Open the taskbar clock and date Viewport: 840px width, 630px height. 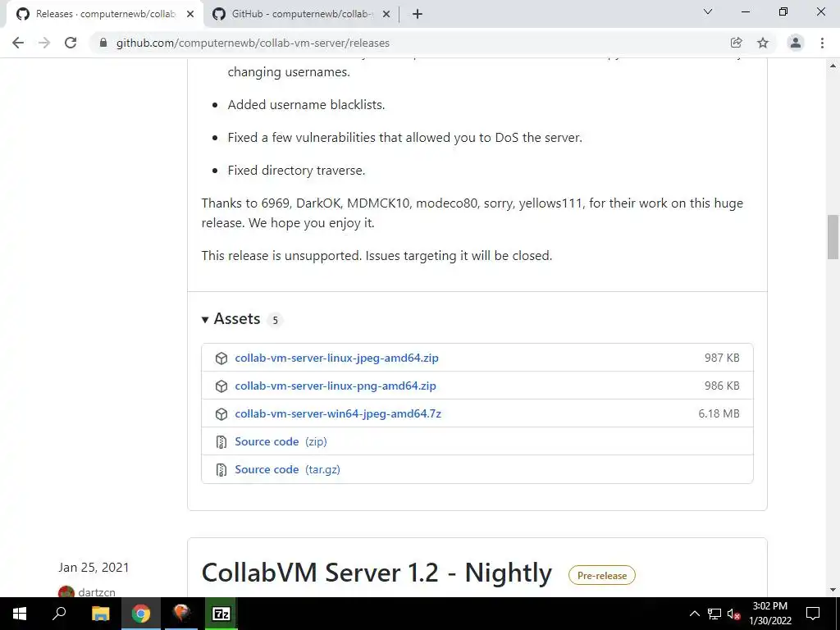click(769, 614)
